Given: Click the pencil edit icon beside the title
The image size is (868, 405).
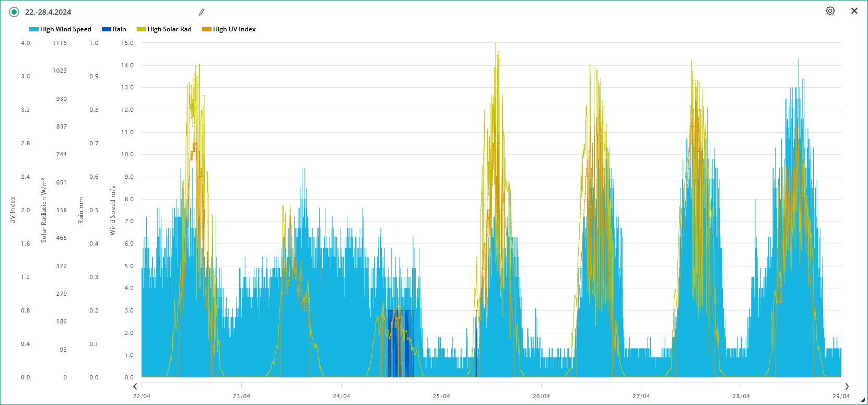Looking at the screenshot, I should (x=202, y=12).
